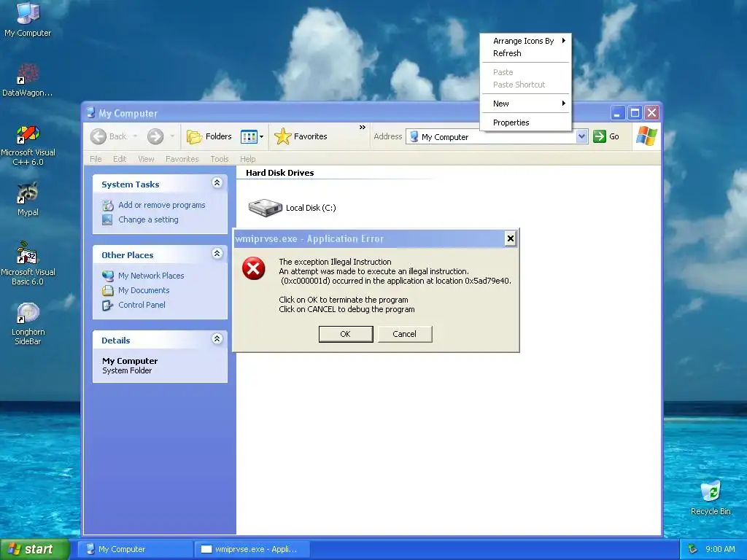
Task: Click the red error icon in dialog
Action: point(253,268)
